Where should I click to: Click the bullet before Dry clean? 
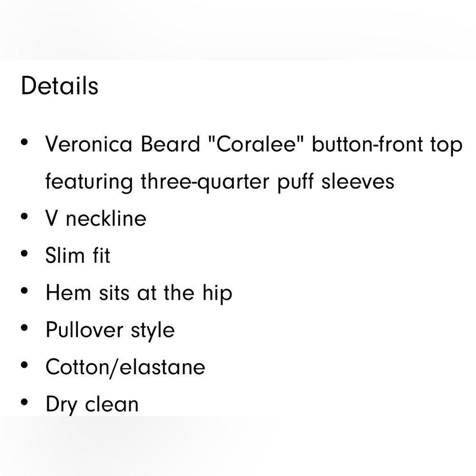[x=25, y=402]
